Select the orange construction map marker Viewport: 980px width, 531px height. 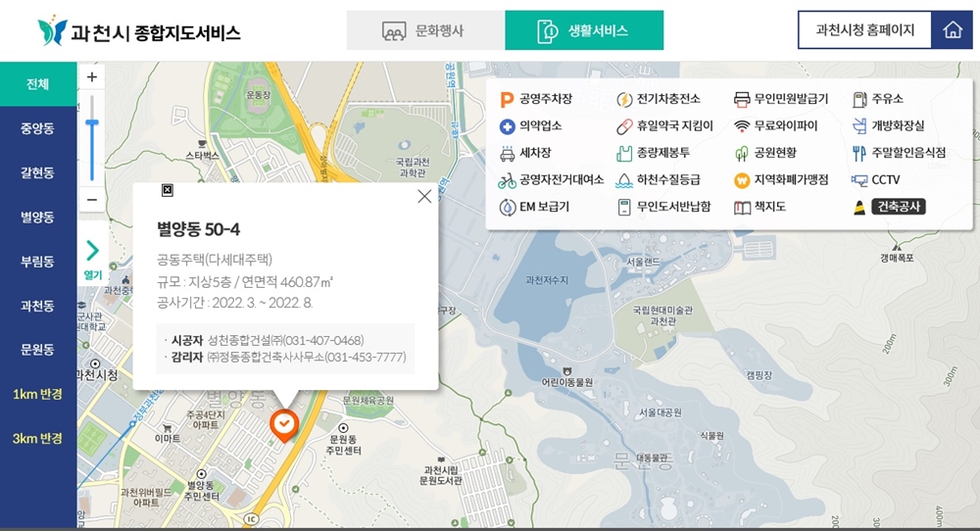pyautogui.click(x=284, y=425)
